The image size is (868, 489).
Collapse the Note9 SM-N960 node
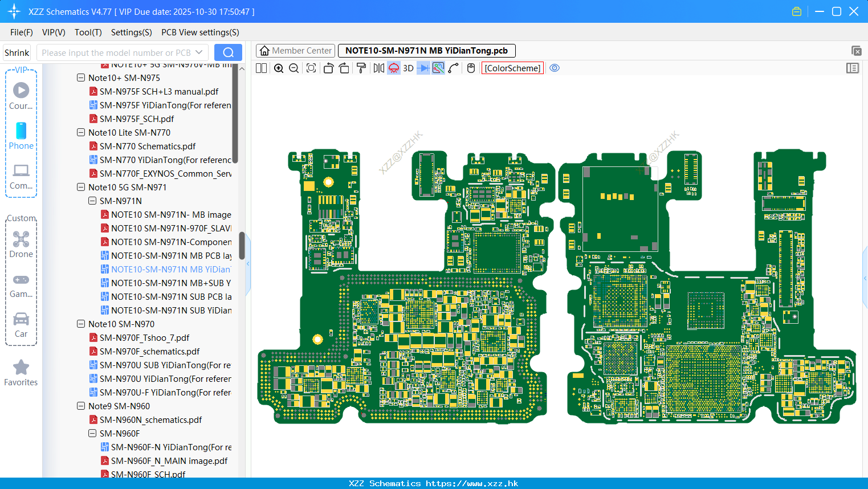(81, 406)
